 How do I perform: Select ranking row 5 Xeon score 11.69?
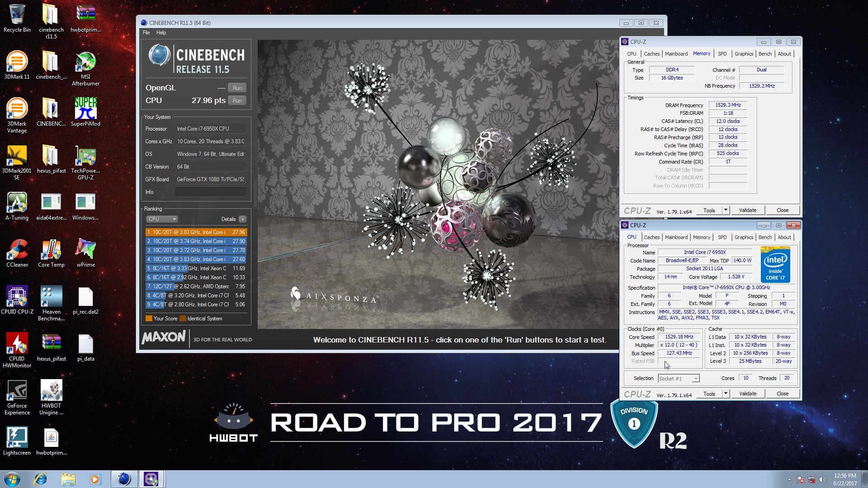point(196,268)
